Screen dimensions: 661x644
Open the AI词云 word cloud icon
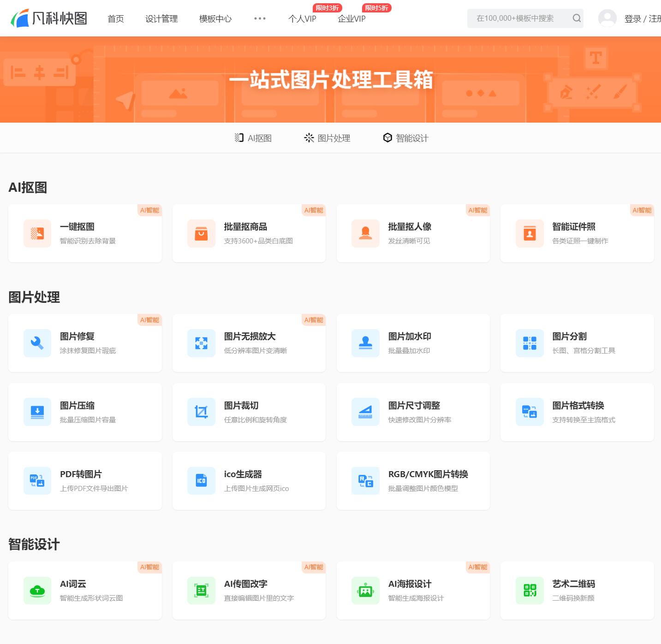pos(37,591)
